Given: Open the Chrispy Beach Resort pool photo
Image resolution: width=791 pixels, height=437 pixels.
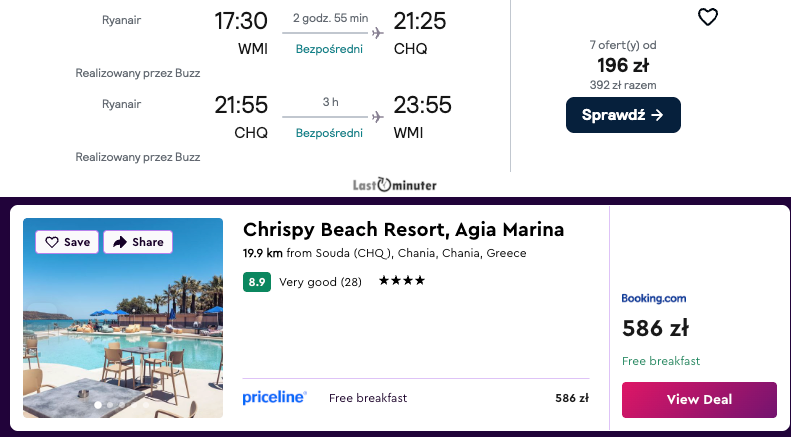Looking at the screenshot, I should [123, 330].
